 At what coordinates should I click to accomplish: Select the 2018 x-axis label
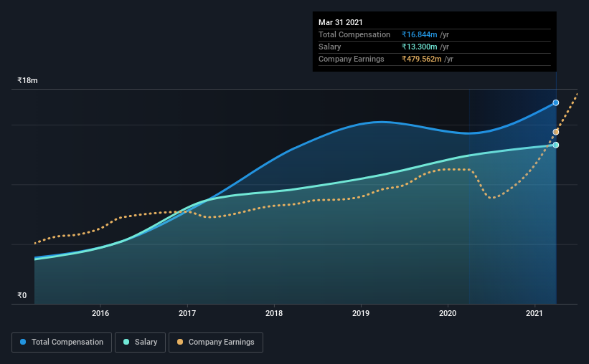(274, 313)
